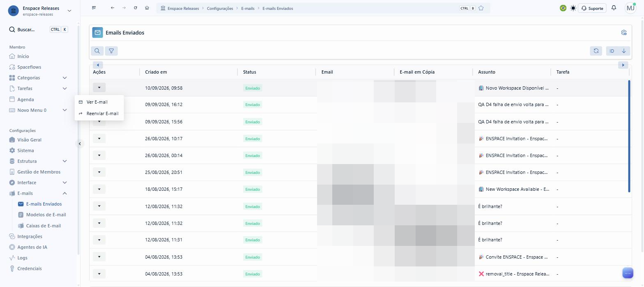Click E-mails in the breadcrumb
The height and width of the screenshot is (287, 644).
[248, 8]
